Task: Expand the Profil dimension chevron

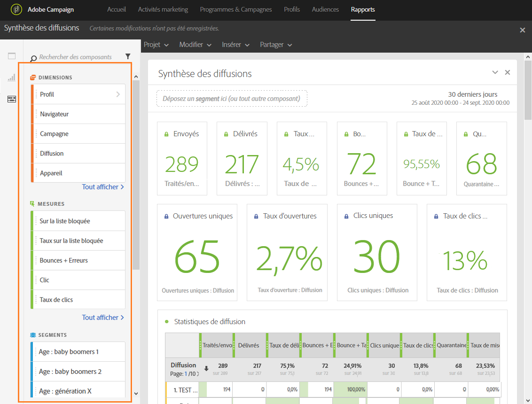Action: pyautogui.click(x=118, y=94)
